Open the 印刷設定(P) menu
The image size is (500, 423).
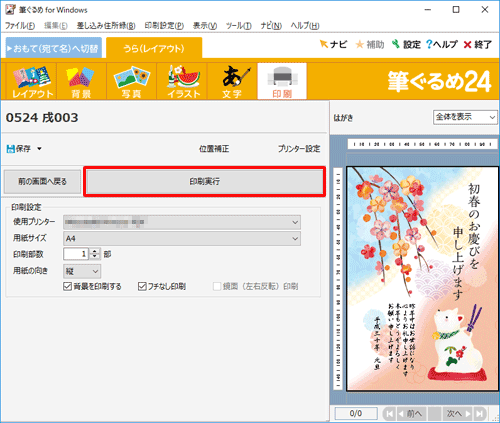point(164,26)
